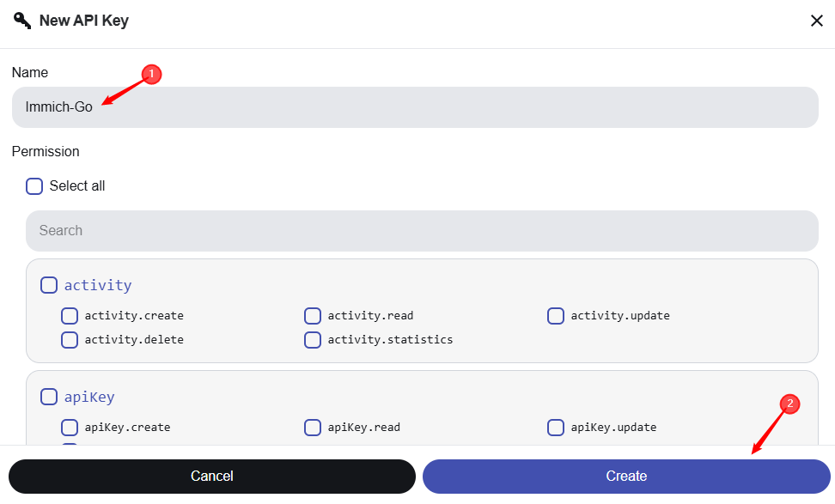Click the apiKey group heading label
Image resolution: width=835 pixels, height=504 pixels.
click(89, 398)
